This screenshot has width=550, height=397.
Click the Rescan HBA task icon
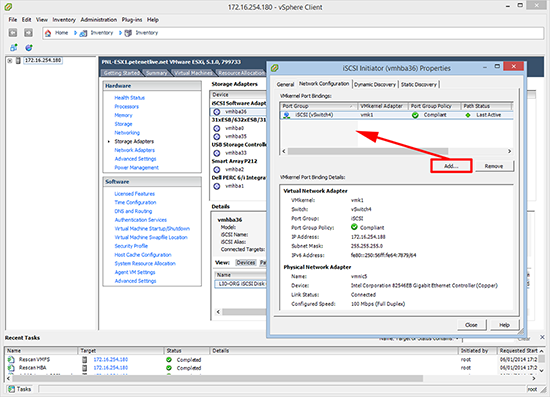pos(11,368)
